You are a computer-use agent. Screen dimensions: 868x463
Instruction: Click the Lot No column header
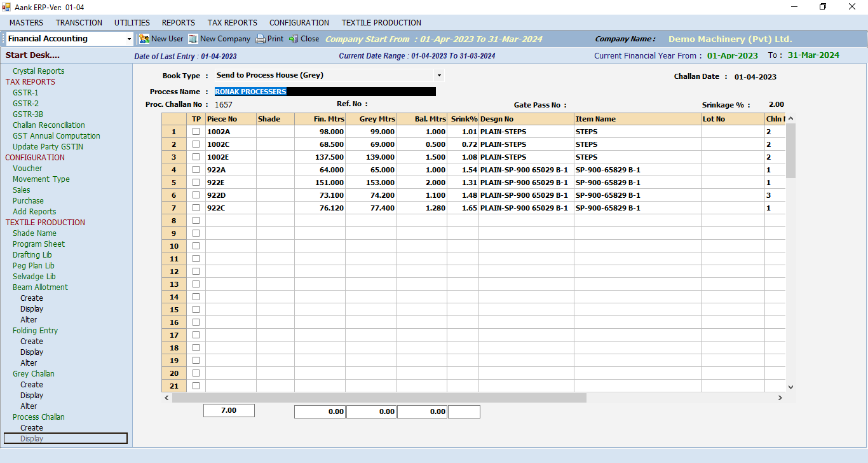733,119
